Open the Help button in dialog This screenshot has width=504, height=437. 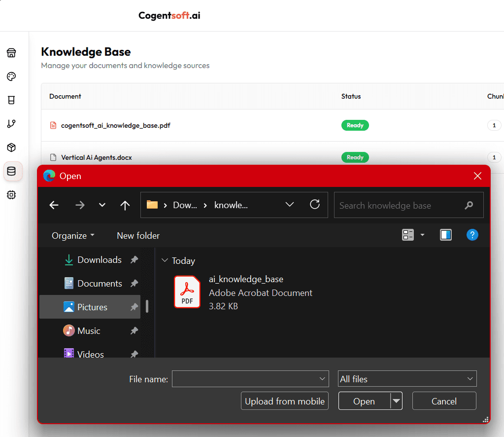[x=472, y=235]
